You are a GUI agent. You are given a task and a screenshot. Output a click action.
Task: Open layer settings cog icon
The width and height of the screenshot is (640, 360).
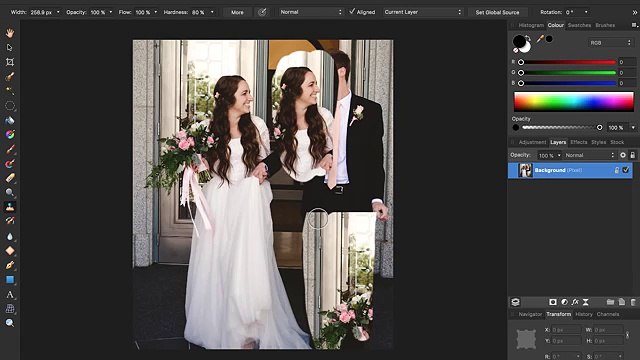(623, 155)
